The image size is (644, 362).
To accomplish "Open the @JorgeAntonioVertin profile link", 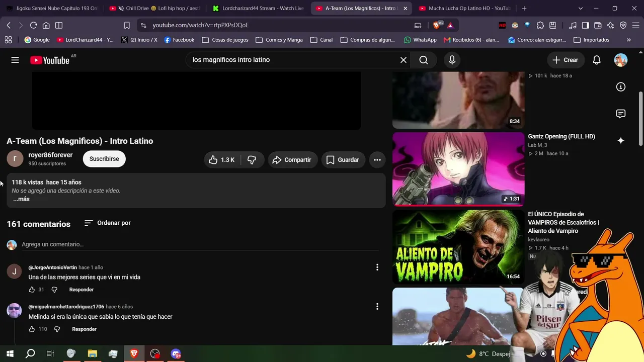I will click(x=53, y=267).
